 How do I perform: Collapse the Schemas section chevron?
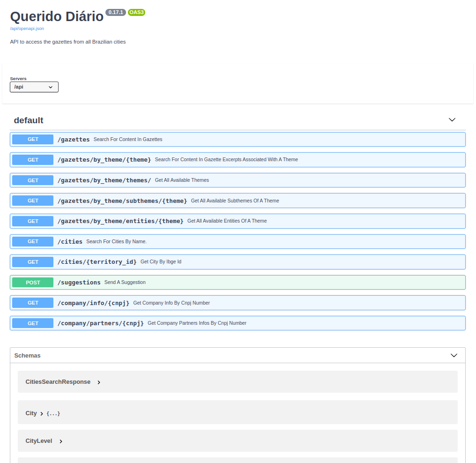(x=454, y=356)
